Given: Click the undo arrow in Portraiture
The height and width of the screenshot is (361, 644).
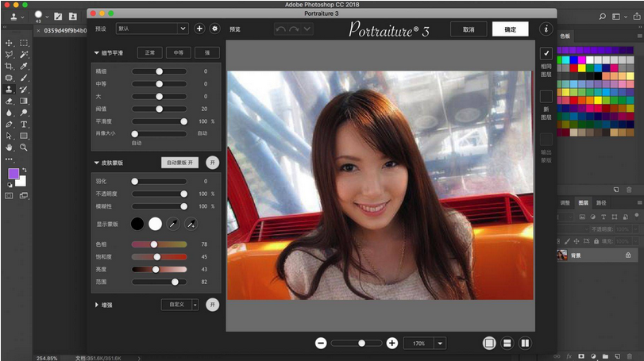Looking at the screenshot, I should pyautogui.click(x=280, y=29).
